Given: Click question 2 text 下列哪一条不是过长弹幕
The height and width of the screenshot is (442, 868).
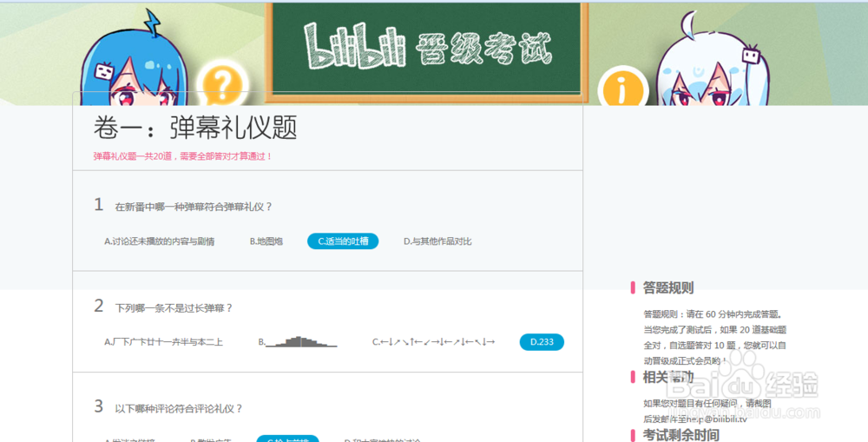Looking at the screenshot, I should [174, 308].
